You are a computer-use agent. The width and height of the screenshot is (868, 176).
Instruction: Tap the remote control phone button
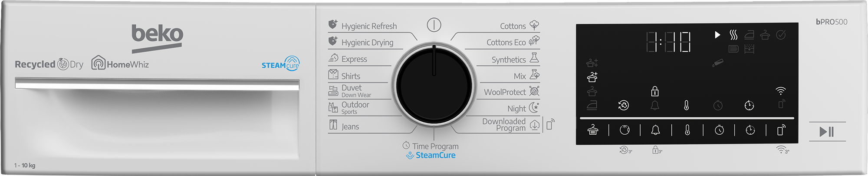pos(781,130)
